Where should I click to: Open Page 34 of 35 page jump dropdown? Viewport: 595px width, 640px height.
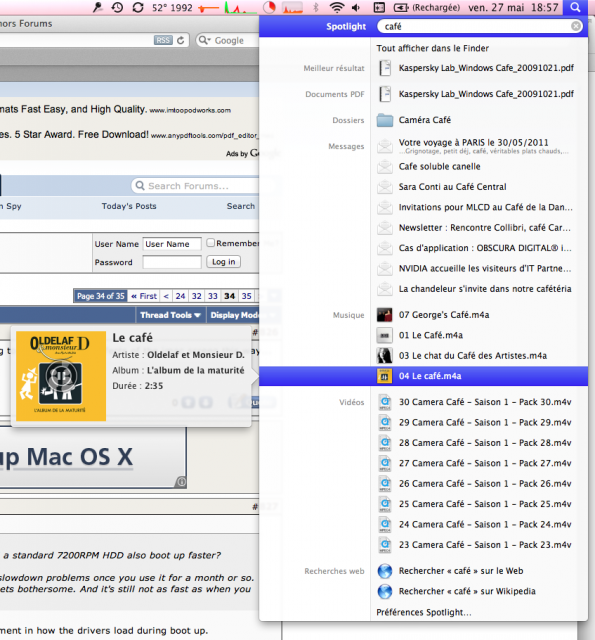click(100, 296)
